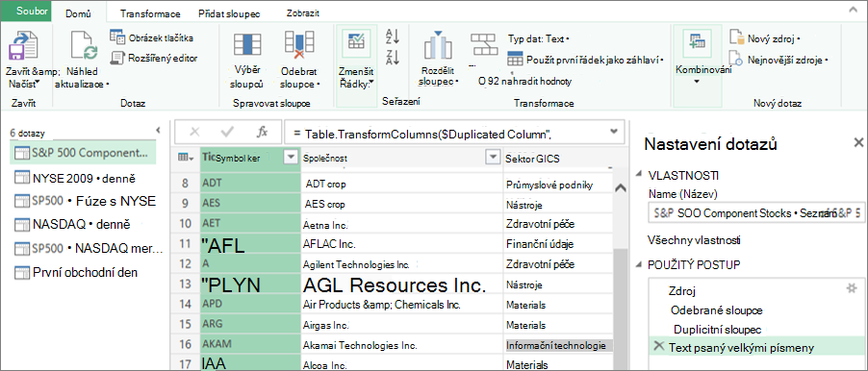Collapse the POUŽITÝ POSTUP section

(639, 265)
